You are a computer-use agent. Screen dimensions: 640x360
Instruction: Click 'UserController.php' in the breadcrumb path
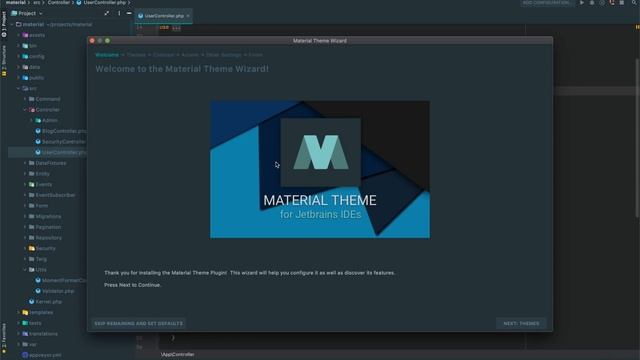click(105, 2)
